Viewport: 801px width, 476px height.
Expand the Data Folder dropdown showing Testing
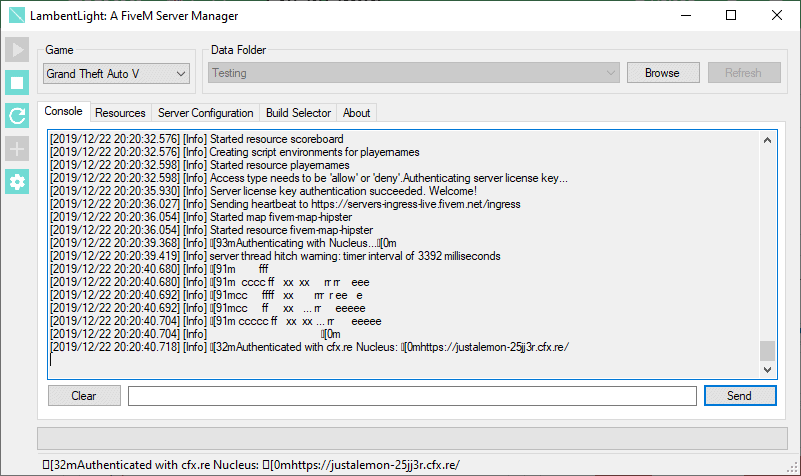pyautogui.click(x=413, y=73)
